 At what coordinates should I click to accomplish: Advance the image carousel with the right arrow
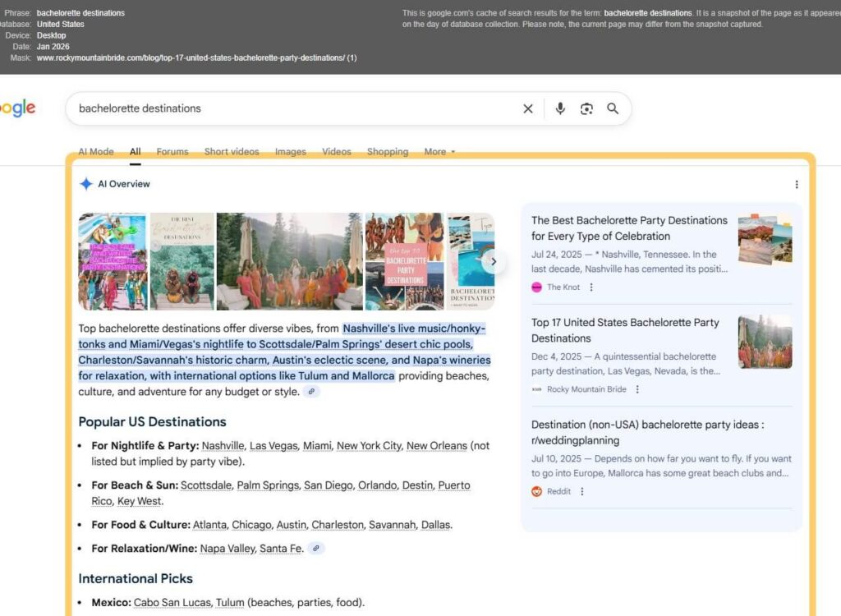(x=494, y=261)
